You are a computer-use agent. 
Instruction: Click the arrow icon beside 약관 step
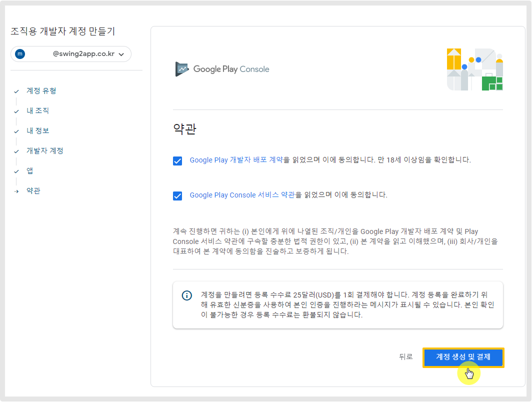pos(16,191)
